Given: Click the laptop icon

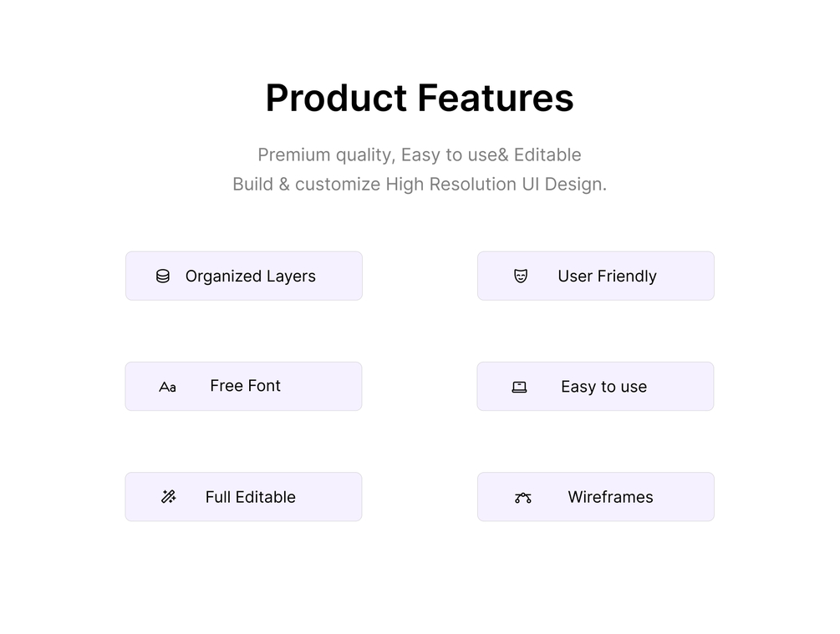Looking at the screenshot, I should (x=519, y=387).
